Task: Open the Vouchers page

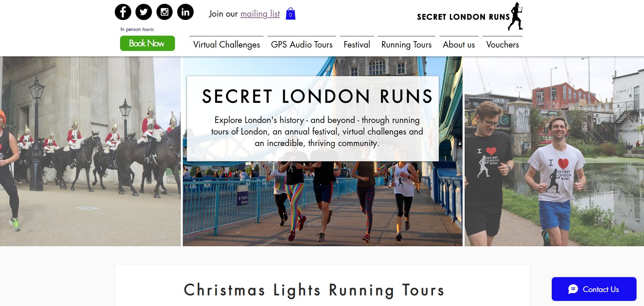Action: point(502,44)
